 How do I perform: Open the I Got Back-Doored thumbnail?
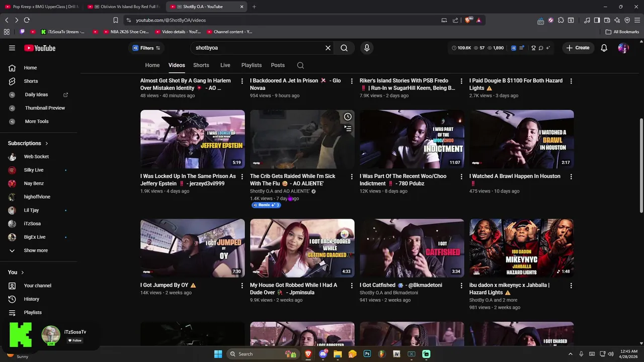coord(302,248)
